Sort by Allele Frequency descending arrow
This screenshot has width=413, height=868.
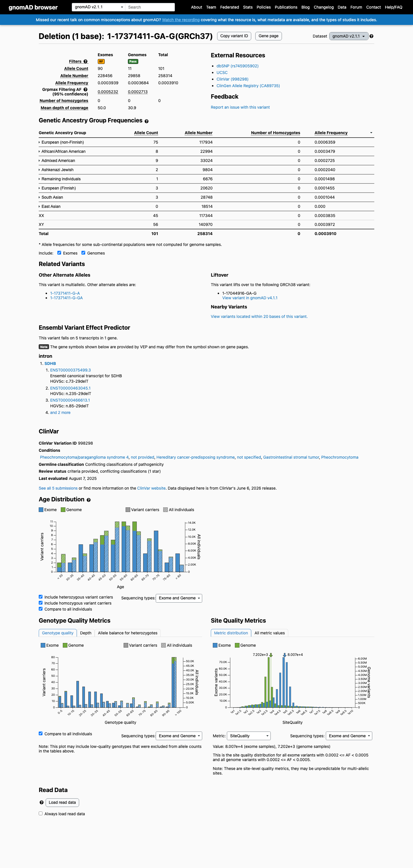371,133
